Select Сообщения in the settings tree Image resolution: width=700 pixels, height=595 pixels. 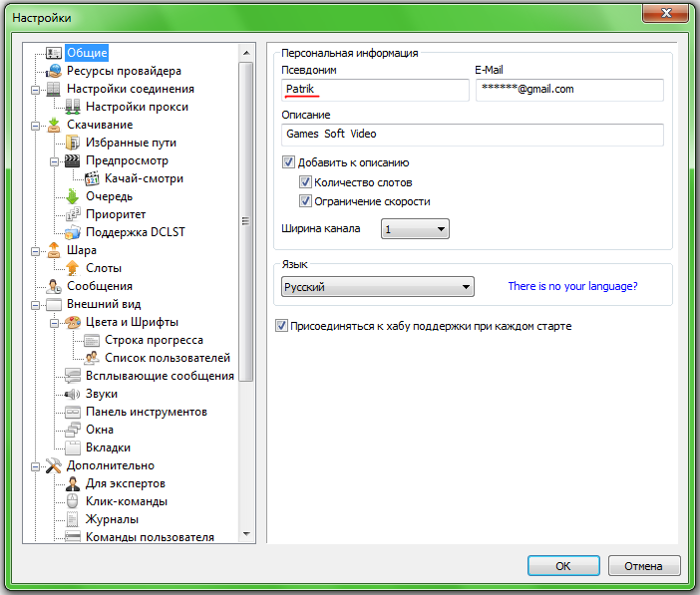(x=99, y=286)
